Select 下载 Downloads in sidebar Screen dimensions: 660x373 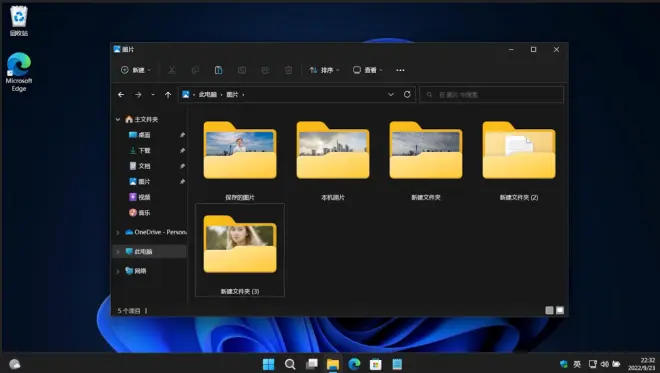click(144, 150)
